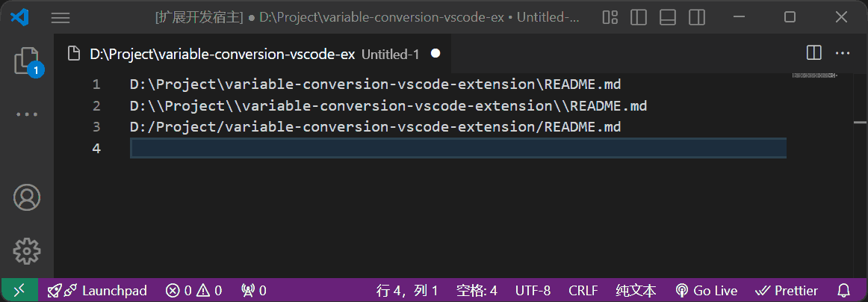Click the Go Live button
This screenshot has width=868, height=302.
(x=706, y=291)
